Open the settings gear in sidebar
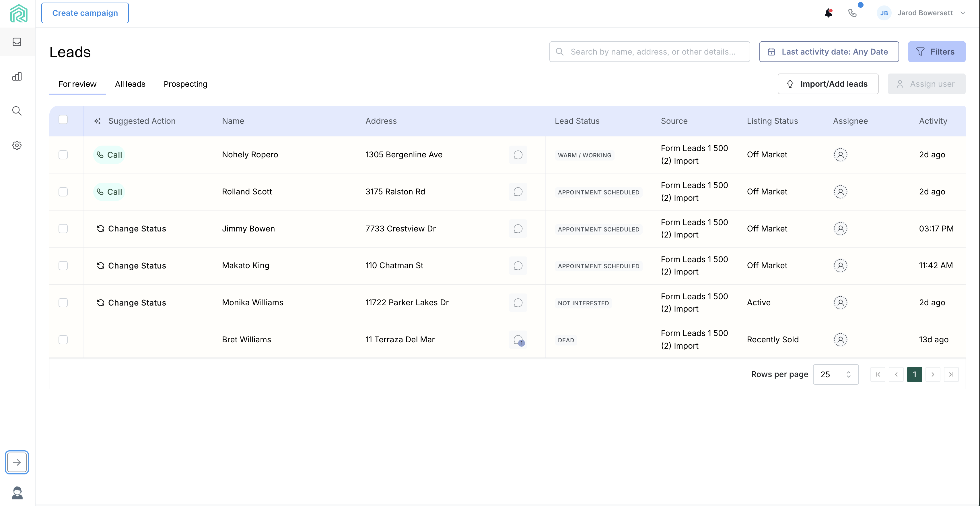 (17, 145)
